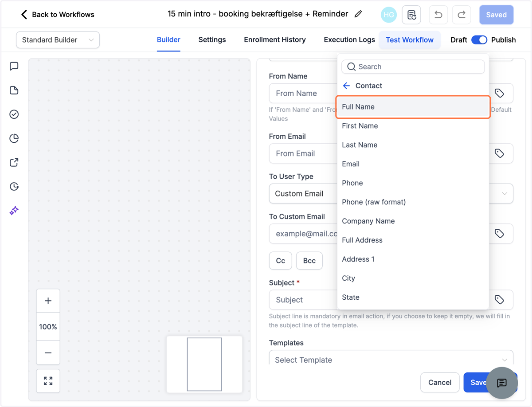Select Phone (raw format) option
This screenshot has height=407, width=532.
pyautogui.click(x=413, y=202)
